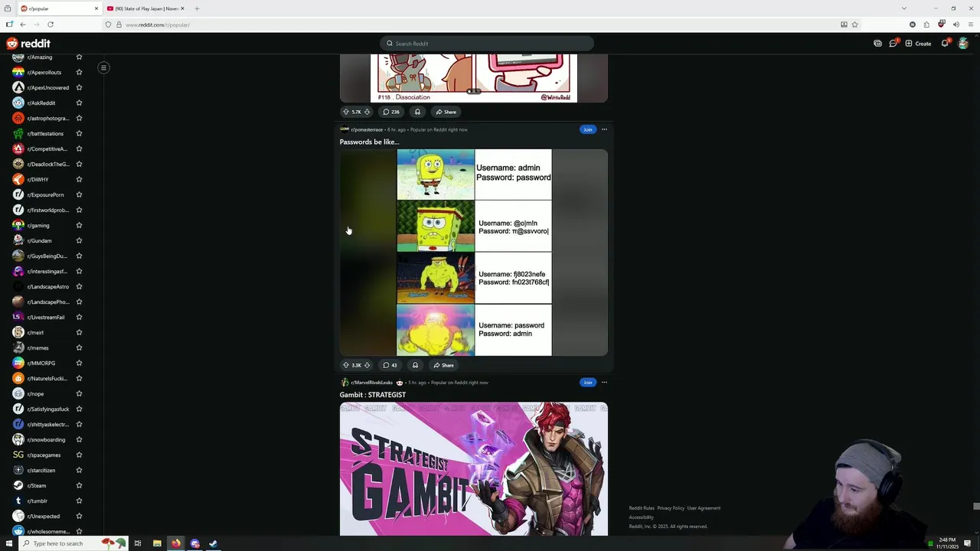
Task: Open the Accessibility footer link
Action: coord(641,517)
